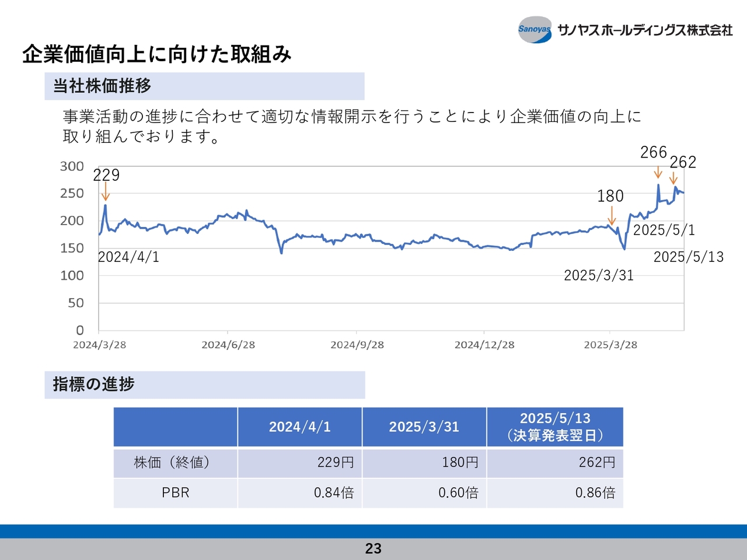The image size is (747, 560).
Task: Click the サノヤスホールディングス株式会社 company name
Action: click(645, 30)
